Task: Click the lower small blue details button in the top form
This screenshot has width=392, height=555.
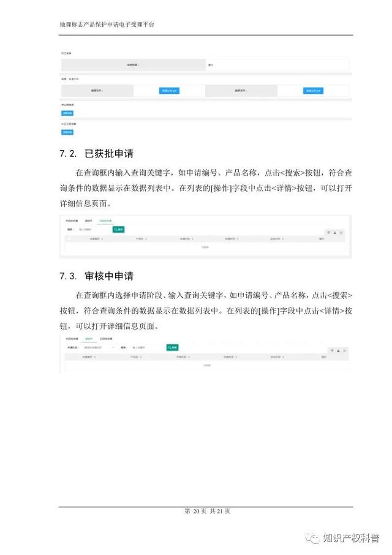Action: (67, 132)
